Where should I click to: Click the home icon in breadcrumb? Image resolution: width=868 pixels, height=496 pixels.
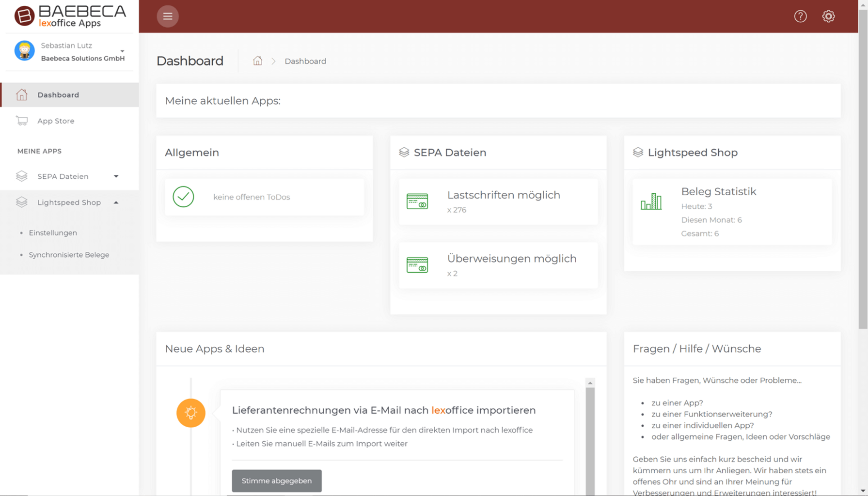point(257,61)
